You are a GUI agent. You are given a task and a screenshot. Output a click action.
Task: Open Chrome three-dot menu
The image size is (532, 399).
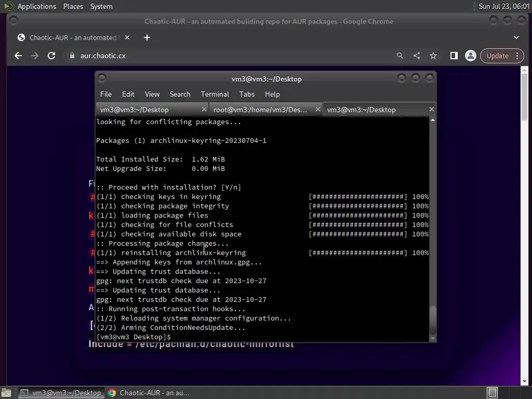point(517,56)
